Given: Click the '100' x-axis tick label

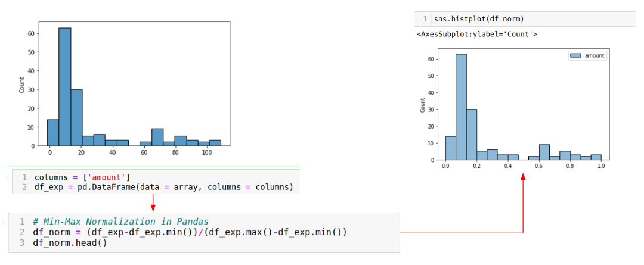Looking at the screenshot, I should point(207,152).
